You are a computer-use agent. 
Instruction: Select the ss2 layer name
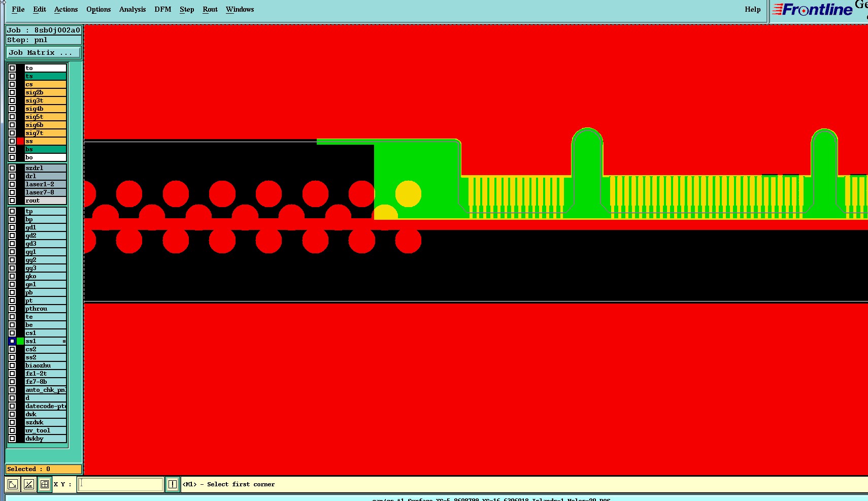point(46,357)
